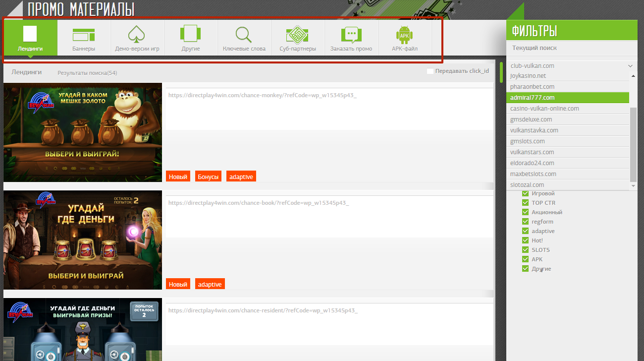The image size is (644, 361).
Task: Click the Лендинги section title above results
Action: coord(27,72)
